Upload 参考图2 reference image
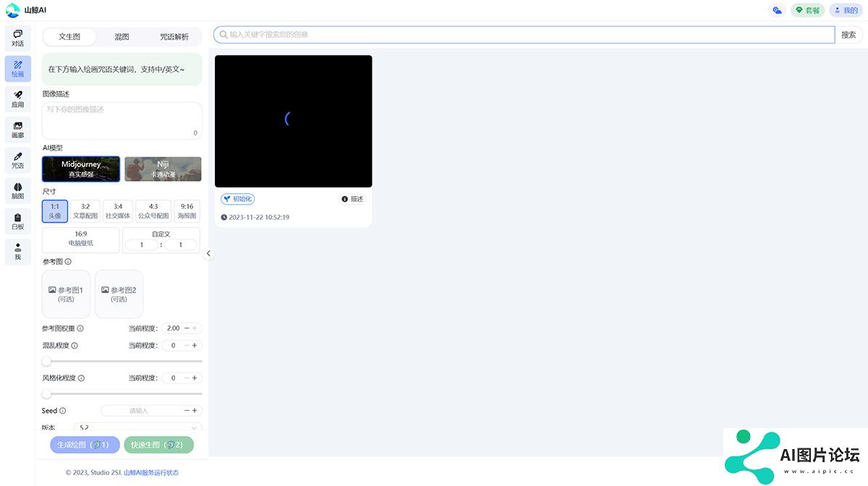The height and width of the screenshot is (486, 868). pos(119,294)
